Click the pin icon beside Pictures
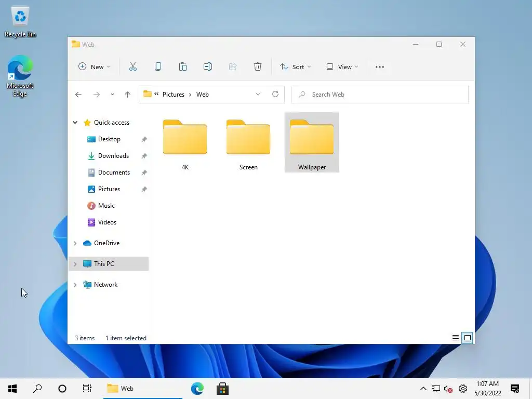Image resolution: width=532 pixels, height=399 pixels. (x=144, y=189)
